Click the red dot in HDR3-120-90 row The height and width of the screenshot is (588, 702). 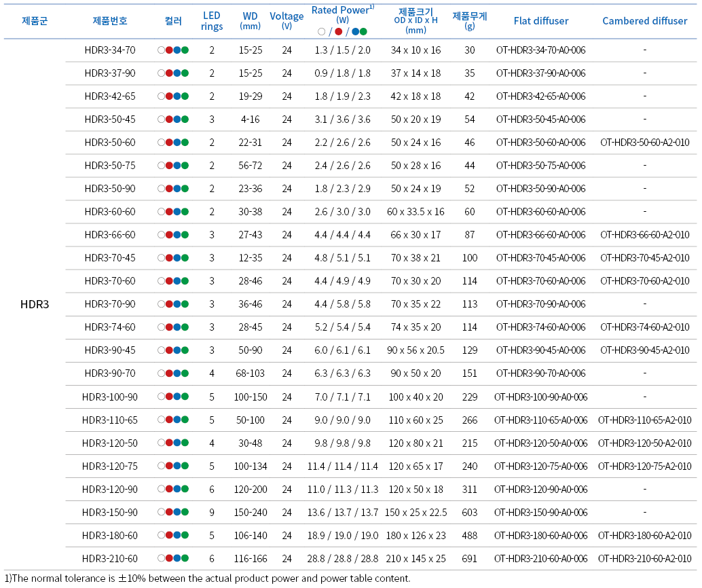pos(169,489)
